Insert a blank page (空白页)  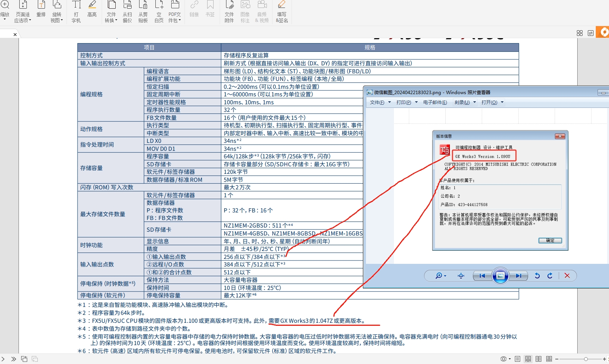tap(159, 11)
